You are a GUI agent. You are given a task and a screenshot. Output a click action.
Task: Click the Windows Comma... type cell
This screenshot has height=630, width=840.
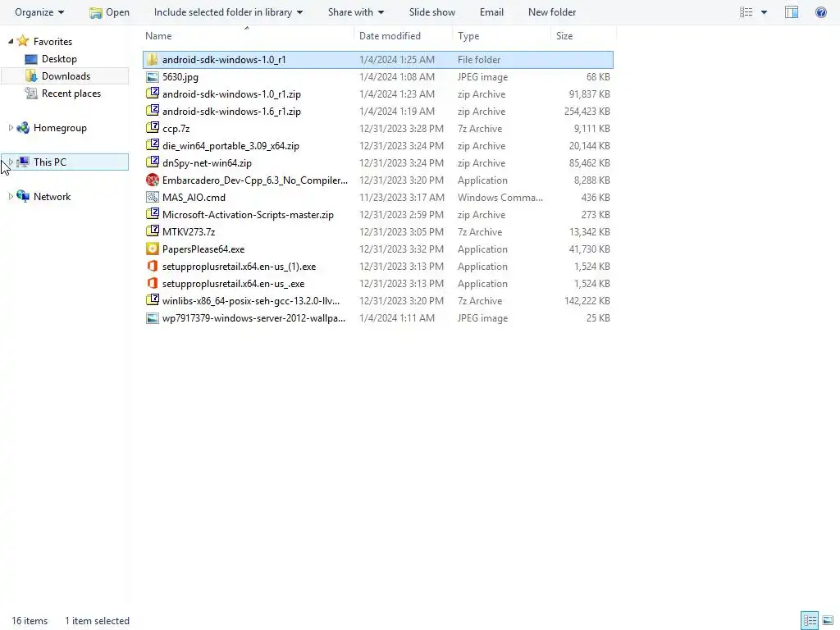pyautogui.click(x=500, y=197)
